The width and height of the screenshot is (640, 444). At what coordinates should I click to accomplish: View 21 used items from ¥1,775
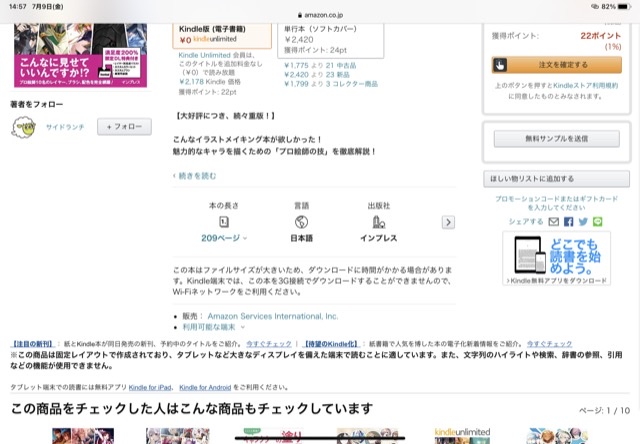[x=320, y=65]
